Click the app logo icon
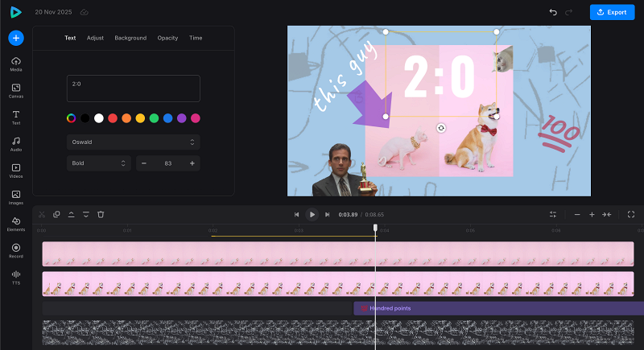644x350 pixels. [x=15, y=12]
